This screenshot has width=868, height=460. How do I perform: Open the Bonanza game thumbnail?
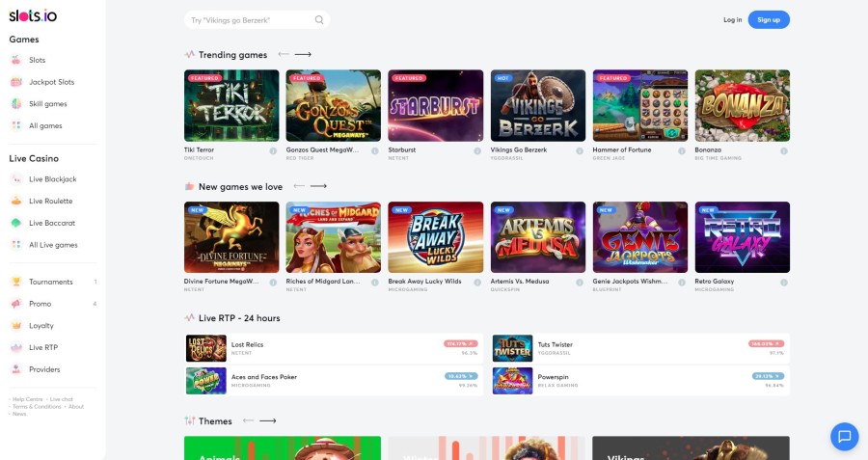click(x=743, y=105)
